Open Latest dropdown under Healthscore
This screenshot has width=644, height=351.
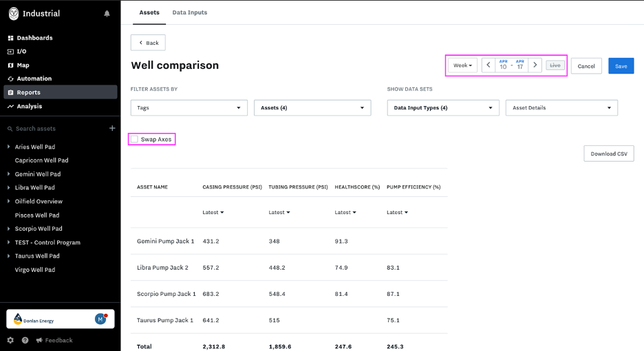click(345, 213)
